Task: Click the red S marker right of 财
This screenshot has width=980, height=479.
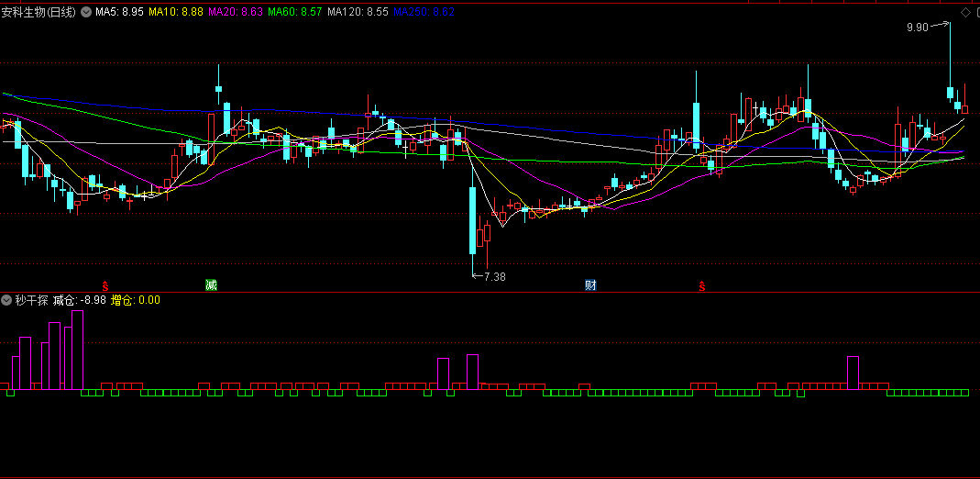Action: click(x=702, y=286)
